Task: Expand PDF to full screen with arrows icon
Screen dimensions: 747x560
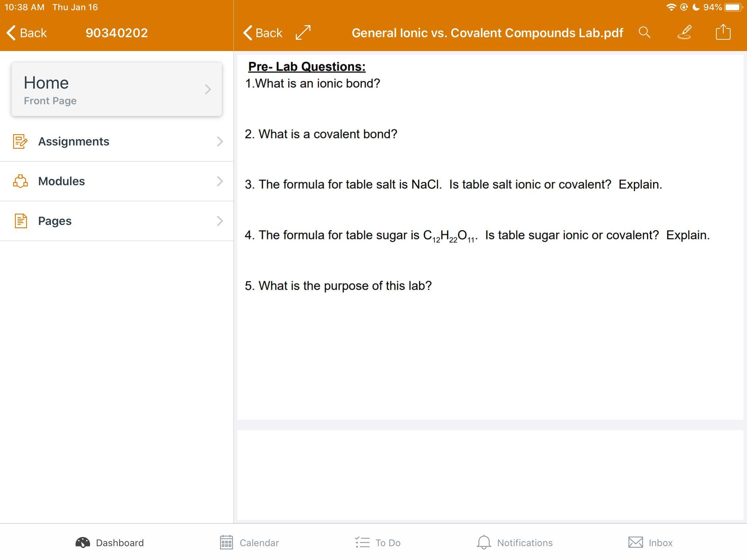Action: [303, 32]
